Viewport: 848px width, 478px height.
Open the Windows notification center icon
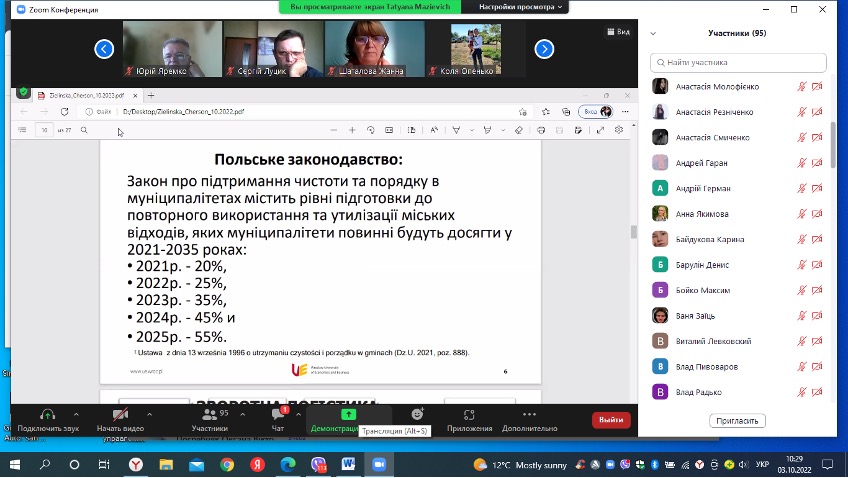(827, 464)
